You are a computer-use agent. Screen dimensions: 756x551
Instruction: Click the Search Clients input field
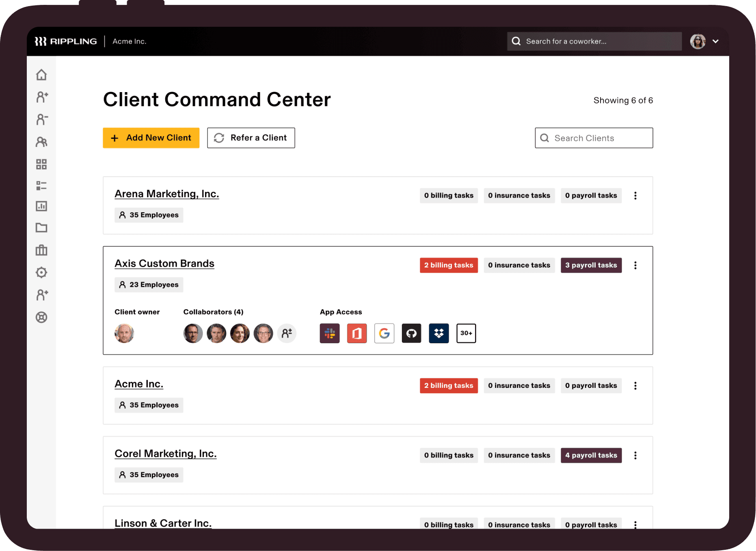pyautogui.click(x=594, y=138)
